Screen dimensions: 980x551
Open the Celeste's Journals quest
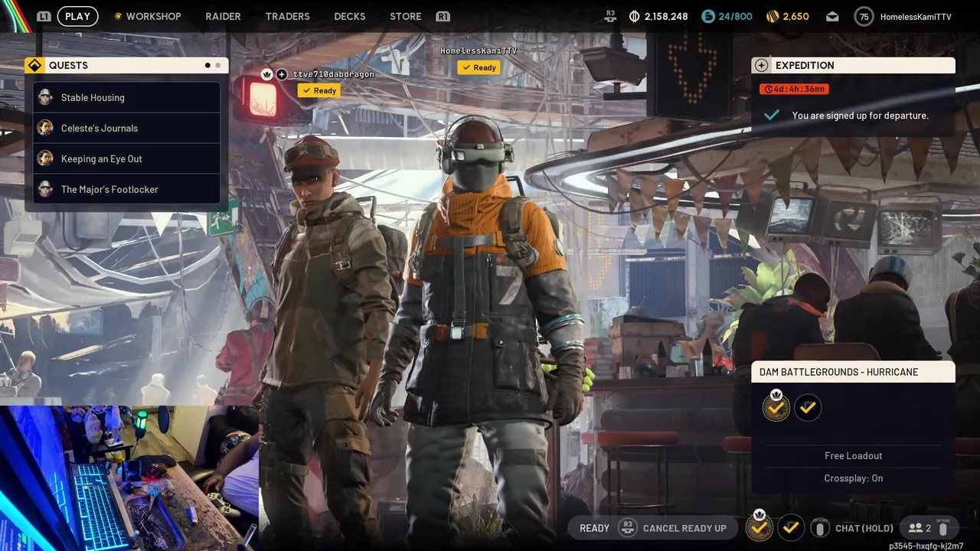coord(126,128)
